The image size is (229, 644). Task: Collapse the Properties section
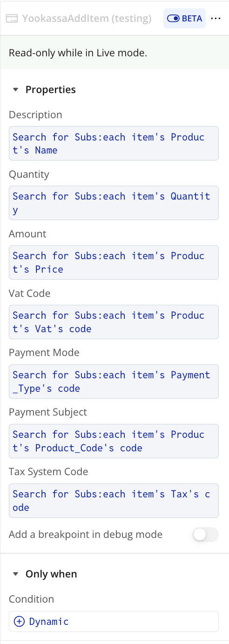coord(16,90)
